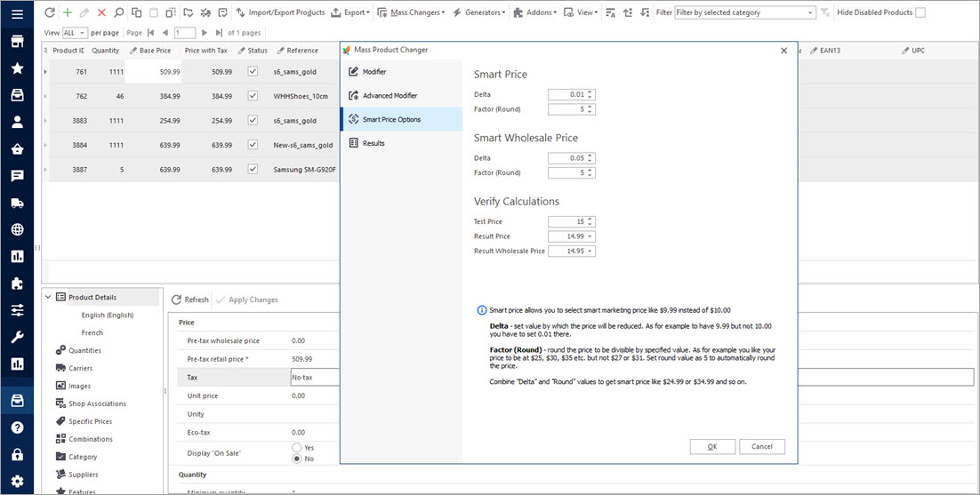This screenshot has height=495, width=980.
Task: Click the Test Price value field
Action: pyautogui.click(x=571, y=221)
